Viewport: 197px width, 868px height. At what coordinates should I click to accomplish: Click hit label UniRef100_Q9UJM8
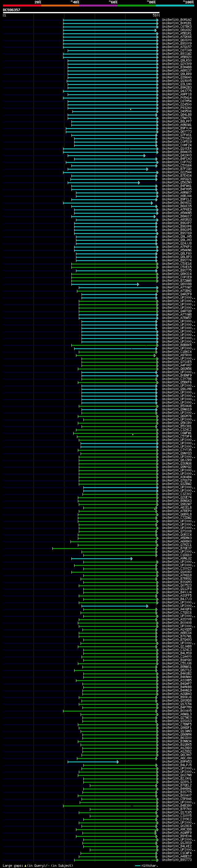[x=177, y=389]
